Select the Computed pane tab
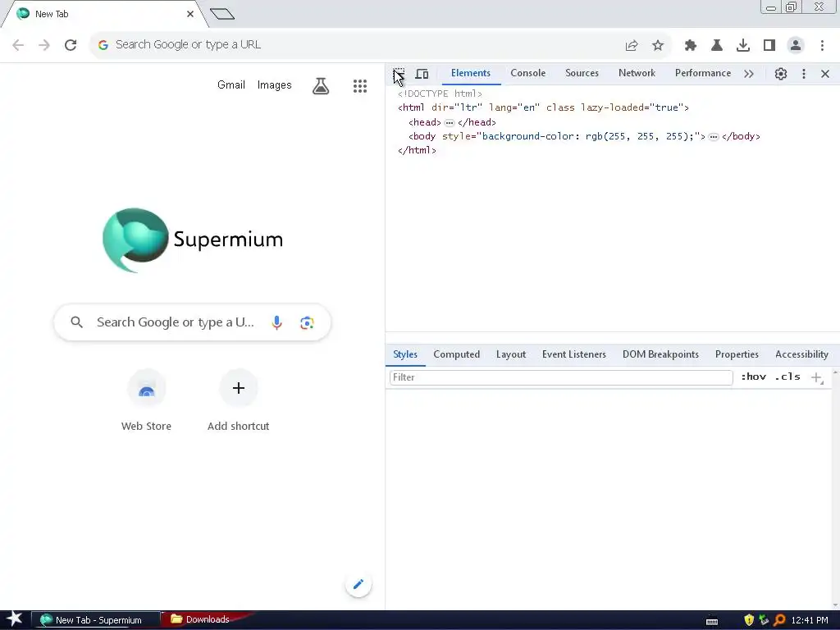 tap(456, 354)
